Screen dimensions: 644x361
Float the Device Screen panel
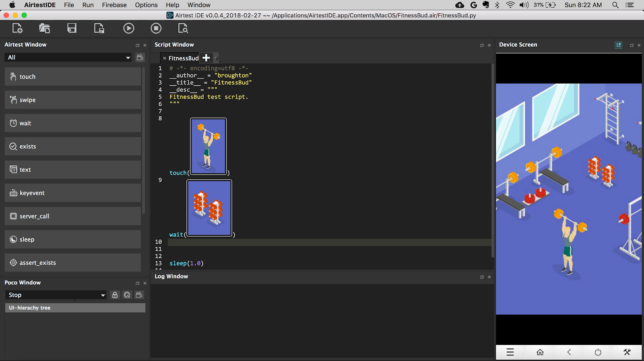point(632,45)
